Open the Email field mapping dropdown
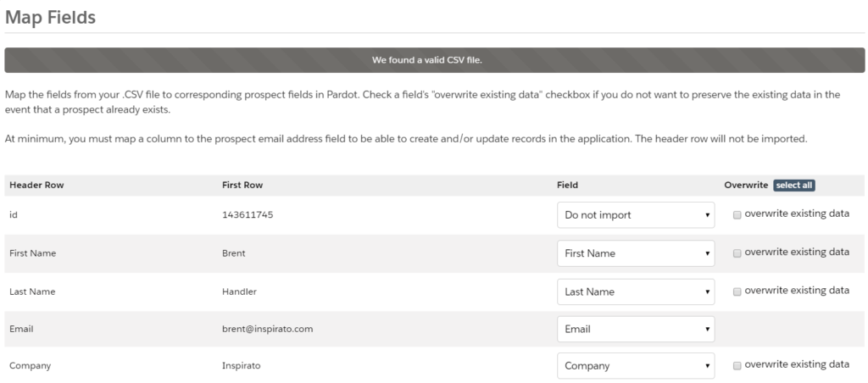This screenshot has width=868, height=383. pyautogui.click(x=636, y=329)
